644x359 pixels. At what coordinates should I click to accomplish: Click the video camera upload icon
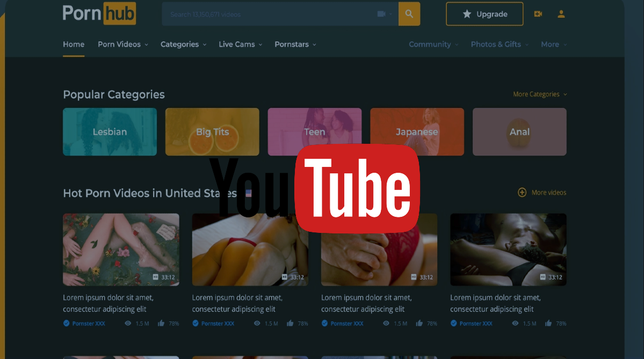[x=538, y=14]
